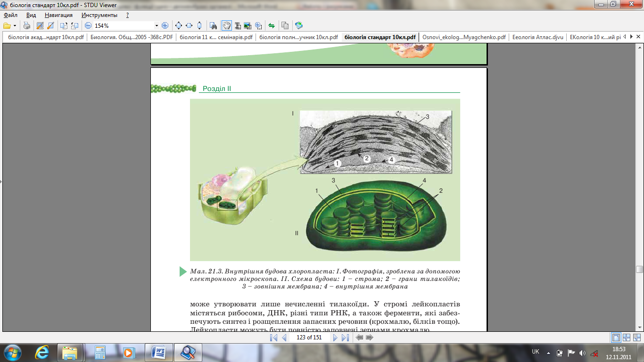The height and width of the screenshot is (362, 644).
Task: Select the active біологія стандарт 10кл.pdf tab
Action: (380, 37)
